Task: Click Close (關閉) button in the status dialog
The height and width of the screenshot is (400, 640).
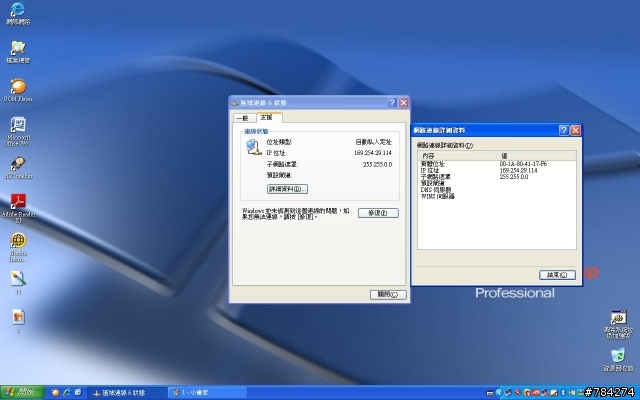Action: coord(388,294)
